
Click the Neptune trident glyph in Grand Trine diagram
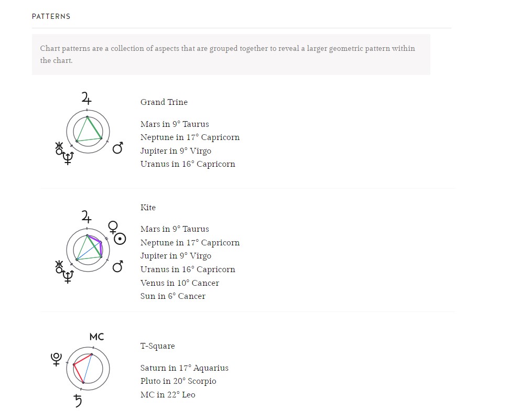click(x=68, y=158)
